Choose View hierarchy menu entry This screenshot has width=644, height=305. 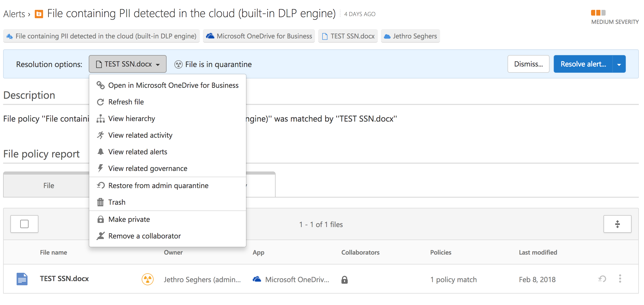pyautogui.click(x=168, y=118)
